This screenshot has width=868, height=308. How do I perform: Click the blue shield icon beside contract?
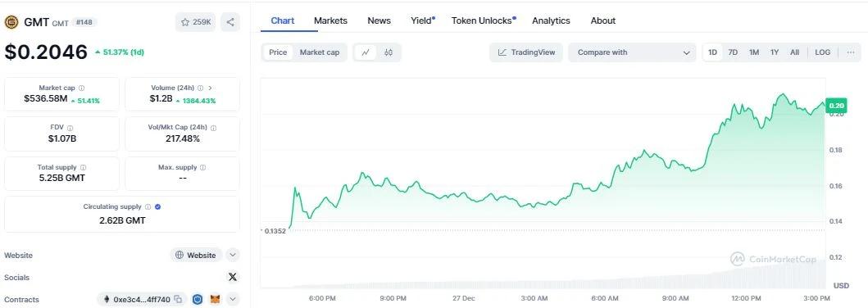click(x=198, y=300)
